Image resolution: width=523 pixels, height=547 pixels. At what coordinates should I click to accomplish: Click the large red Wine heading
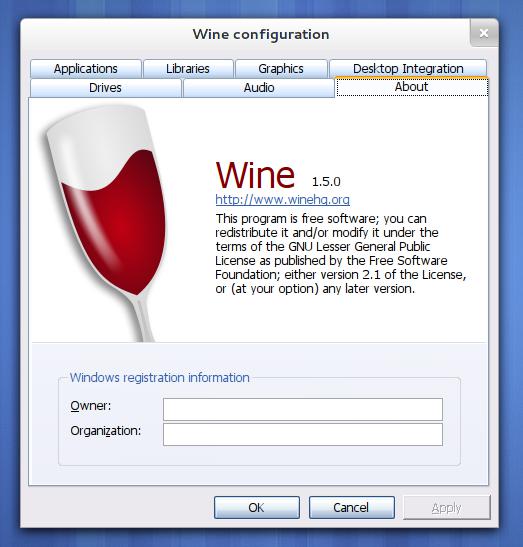255,175
